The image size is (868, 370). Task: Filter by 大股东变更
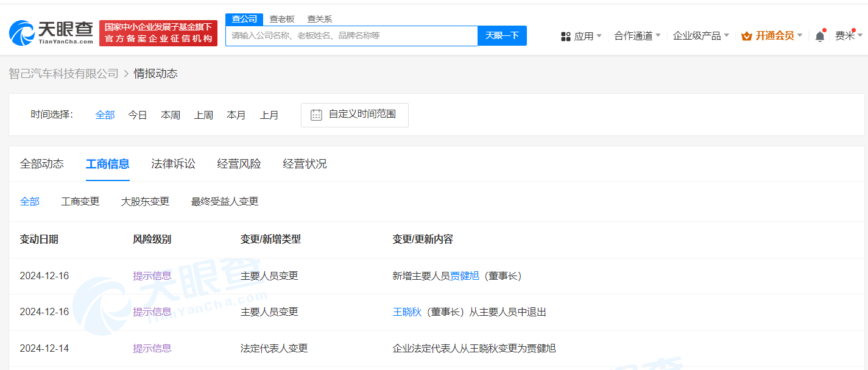pos(145,201)
